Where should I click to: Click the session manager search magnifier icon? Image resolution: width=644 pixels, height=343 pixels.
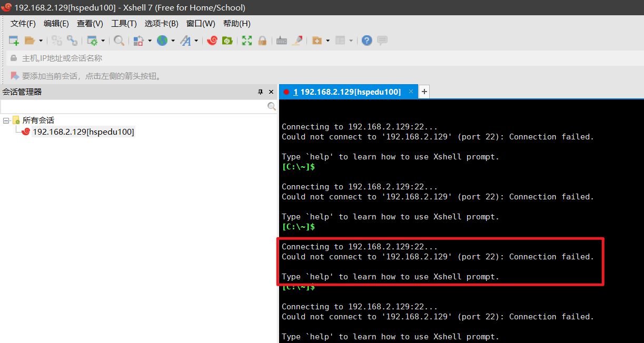[272, 106]
